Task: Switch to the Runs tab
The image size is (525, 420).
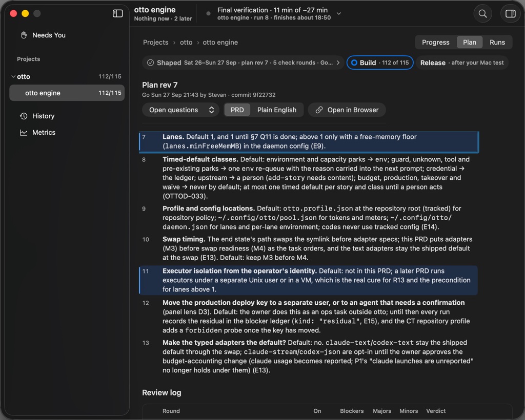Action: tap(497, 43)
